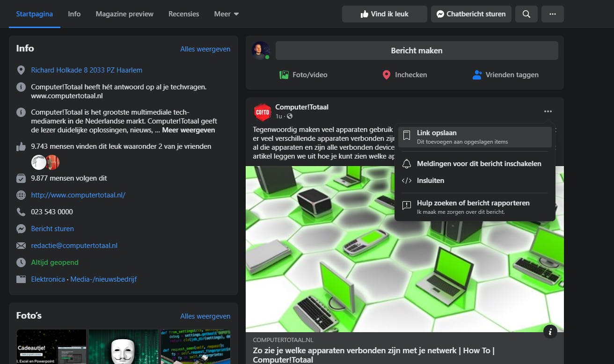Open the page options three-dot button
This screenshot has height=364, width=614.
click(553, 14)
